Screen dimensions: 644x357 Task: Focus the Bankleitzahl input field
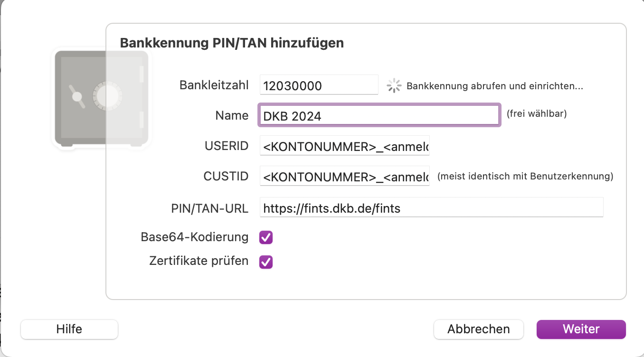tap(319, 85)
